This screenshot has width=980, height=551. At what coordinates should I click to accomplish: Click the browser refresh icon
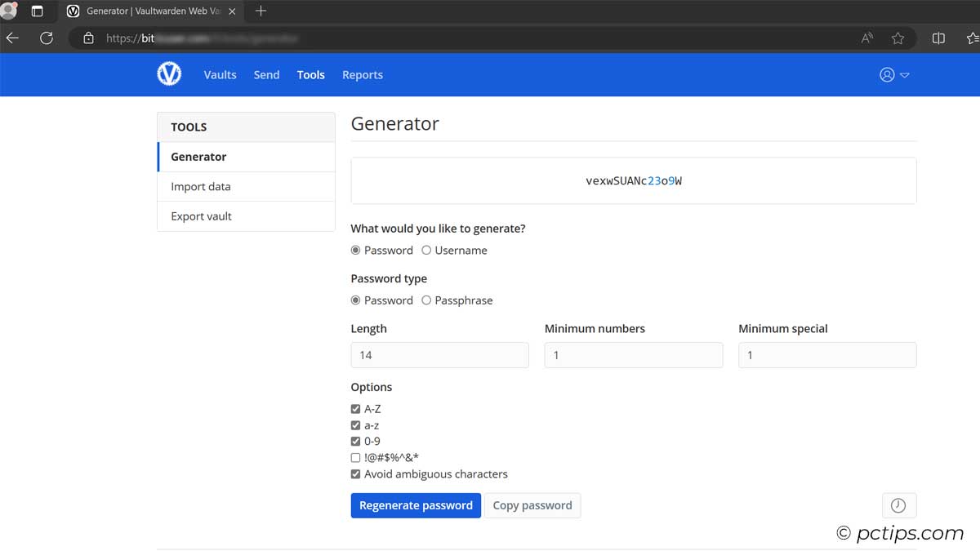[x=47, y=38]
